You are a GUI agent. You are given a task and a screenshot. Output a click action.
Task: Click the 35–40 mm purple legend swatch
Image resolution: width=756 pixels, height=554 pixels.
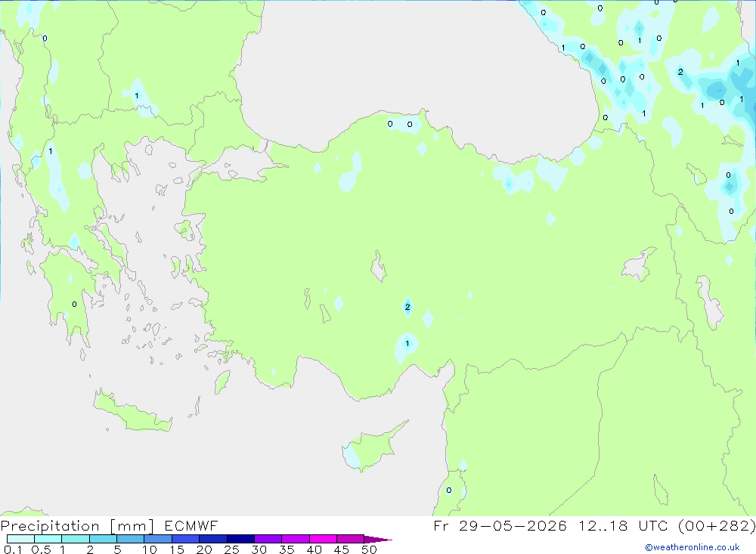tap(296, 539)
